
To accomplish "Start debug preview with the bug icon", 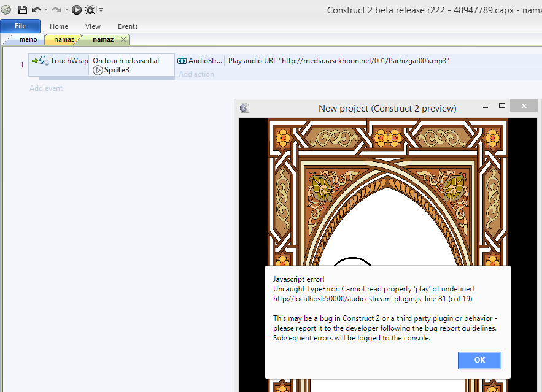I will click(x=90, y=10).
